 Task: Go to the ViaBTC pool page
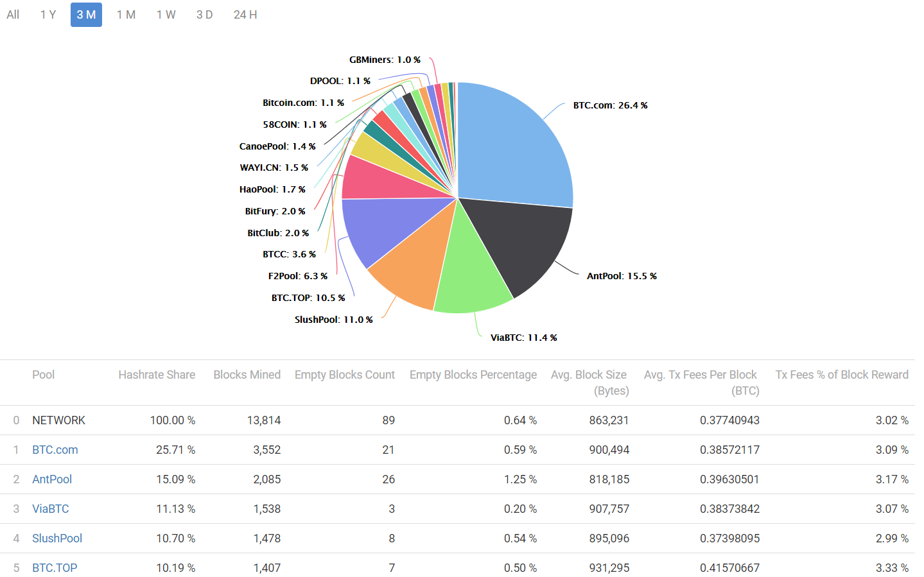point(51,509)
